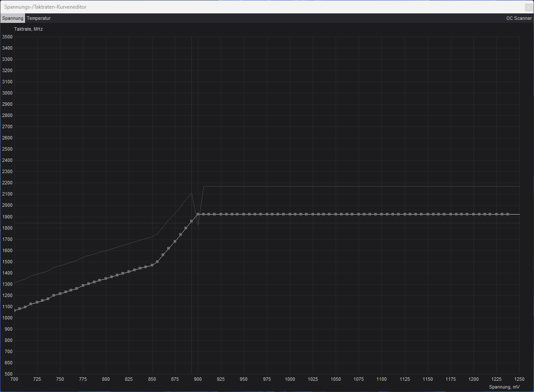Viewport: 534px width, 392px height.
Task: Select the first curve point at 700 mV
Action: (15, 310)
